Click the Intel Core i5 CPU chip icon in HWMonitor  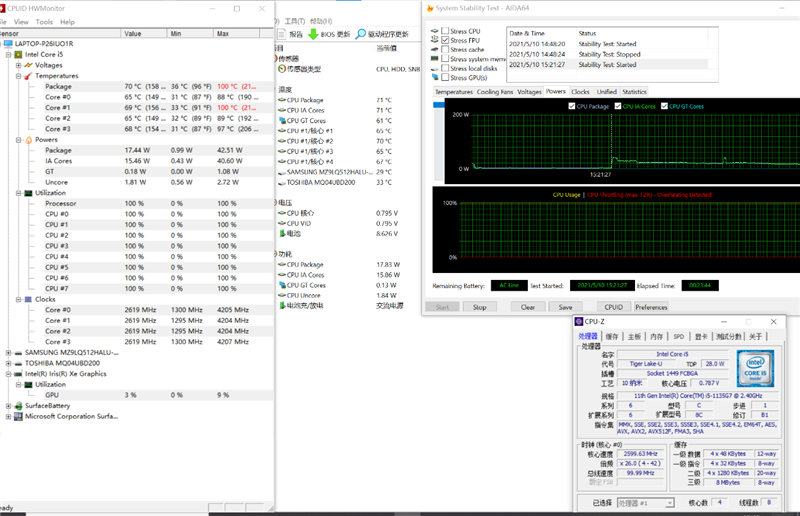tap(18, 54)
